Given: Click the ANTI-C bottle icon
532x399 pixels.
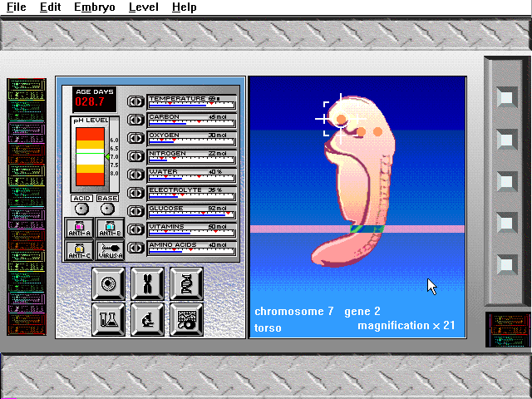Looking at the screenshot, I should [80, 250].
